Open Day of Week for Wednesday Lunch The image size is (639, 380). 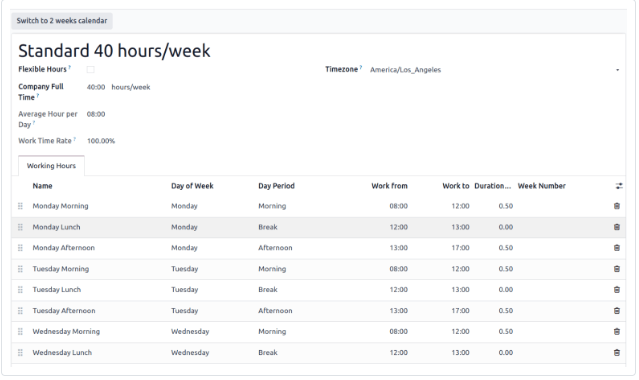point(190,353)
